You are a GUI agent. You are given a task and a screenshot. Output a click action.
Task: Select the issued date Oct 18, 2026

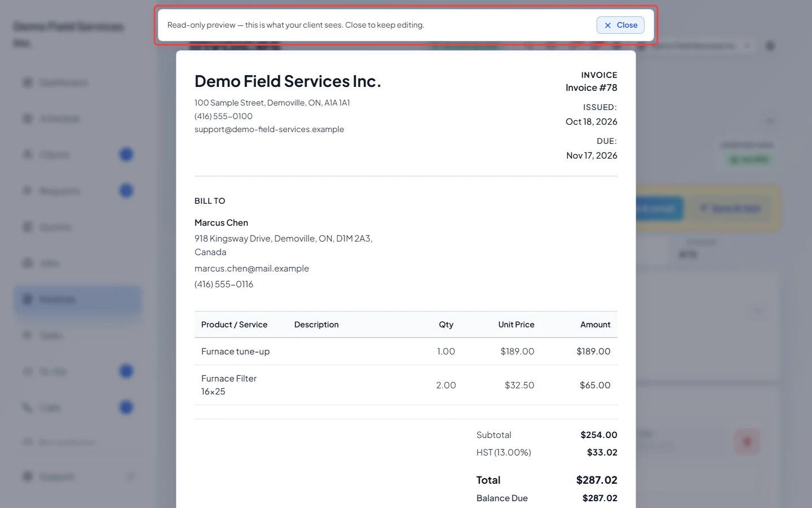pos(592,121)
